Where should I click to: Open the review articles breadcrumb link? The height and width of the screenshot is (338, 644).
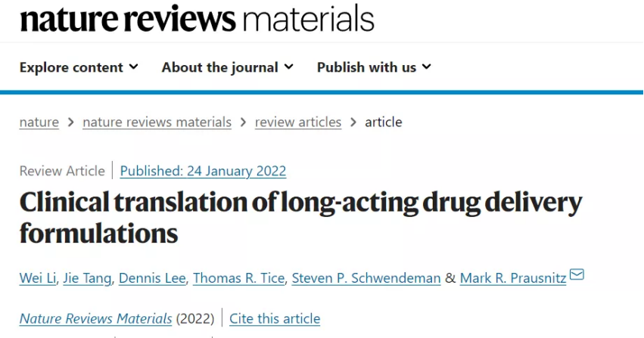pos(298,122)
